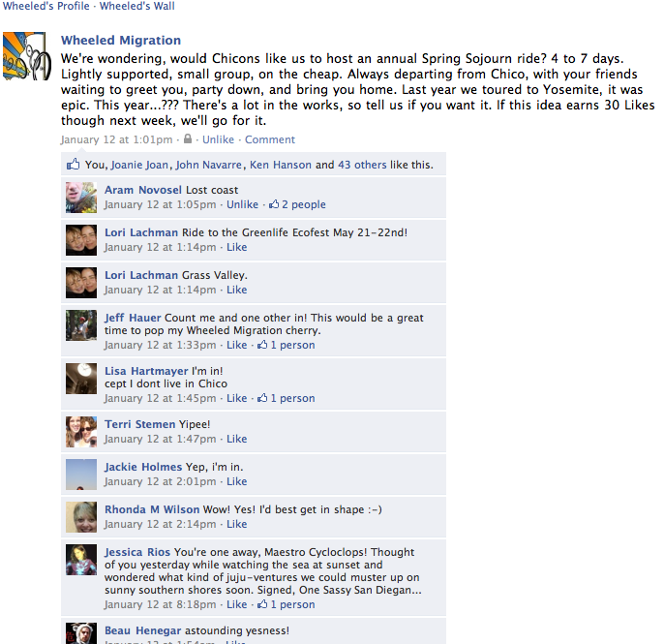Expand the 2 people likes list

tap(304, 204)
